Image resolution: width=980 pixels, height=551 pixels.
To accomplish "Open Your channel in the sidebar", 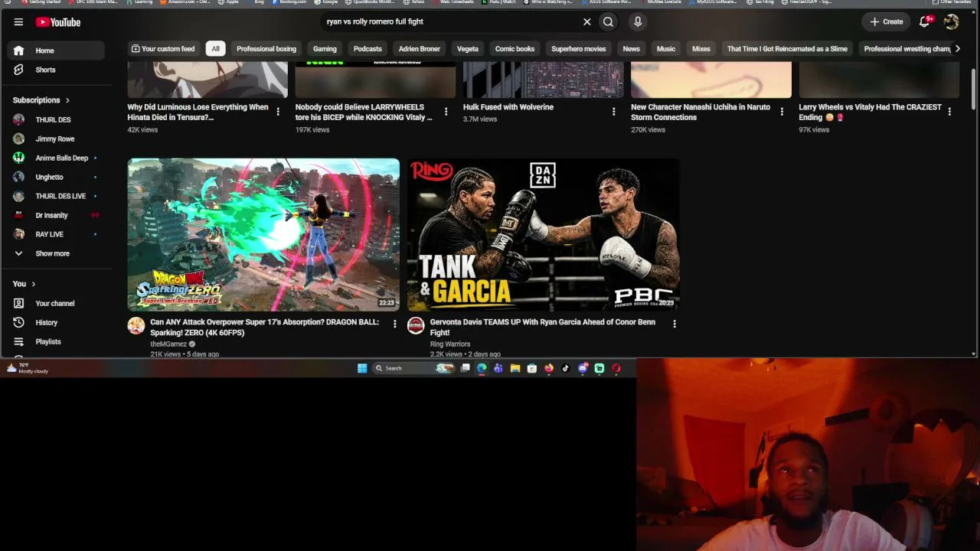I will [56, 303].
